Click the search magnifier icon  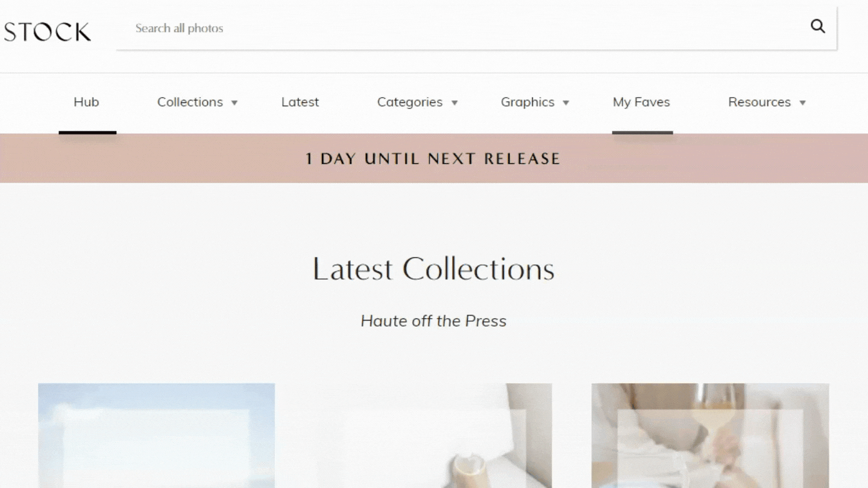click(817, 27)
